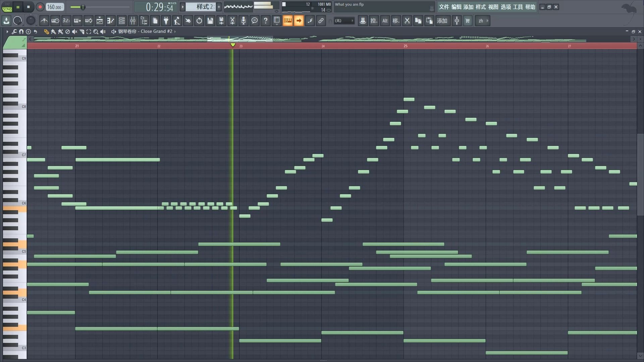Open the plugin picker plug icon
Screen dimensions: 644x362
click(x=166, y=21)
